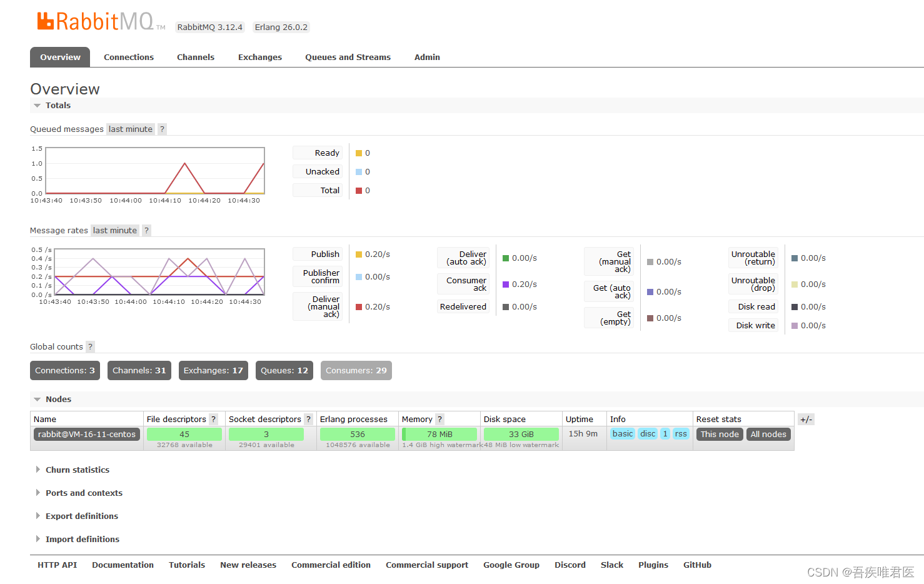
Task: Change Message rates last minute range
Action: (x=114, y=231)
